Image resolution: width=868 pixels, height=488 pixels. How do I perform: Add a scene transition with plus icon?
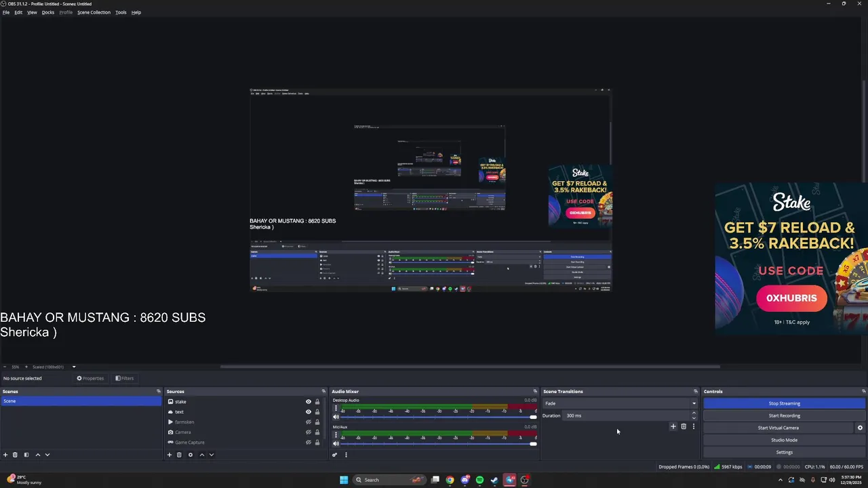click(x=673, y=426)
